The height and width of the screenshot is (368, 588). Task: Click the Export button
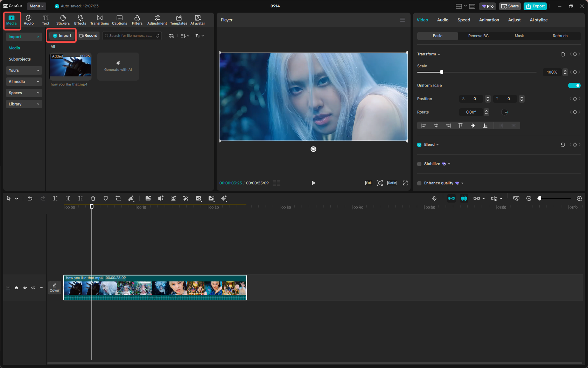coord(535,6)
